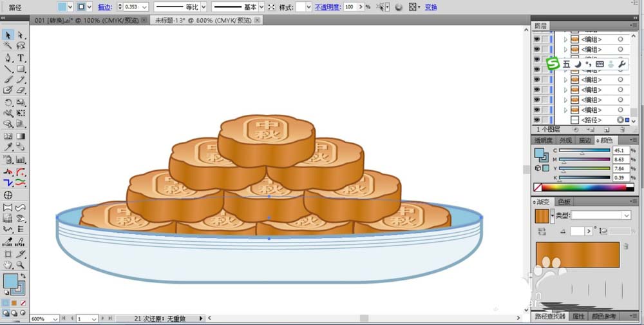The height and width of the screenshot is (325, 644).
Task: Set paint mode to Gradient button
Action: (x=14, y=303)
